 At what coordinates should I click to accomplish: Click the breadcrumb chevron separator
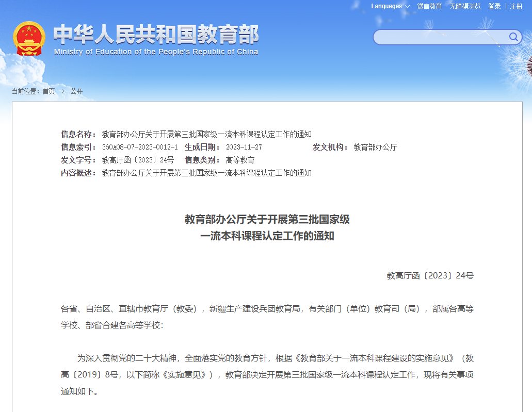[x=63, y=91]
